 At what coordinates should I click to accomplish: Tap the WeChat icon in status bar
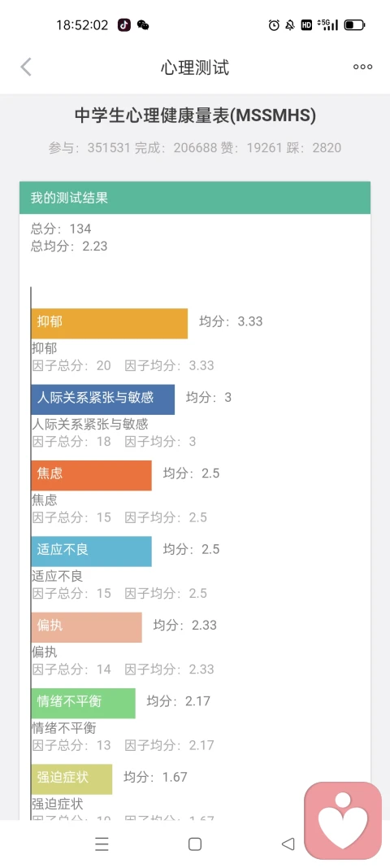pos(143,25)
